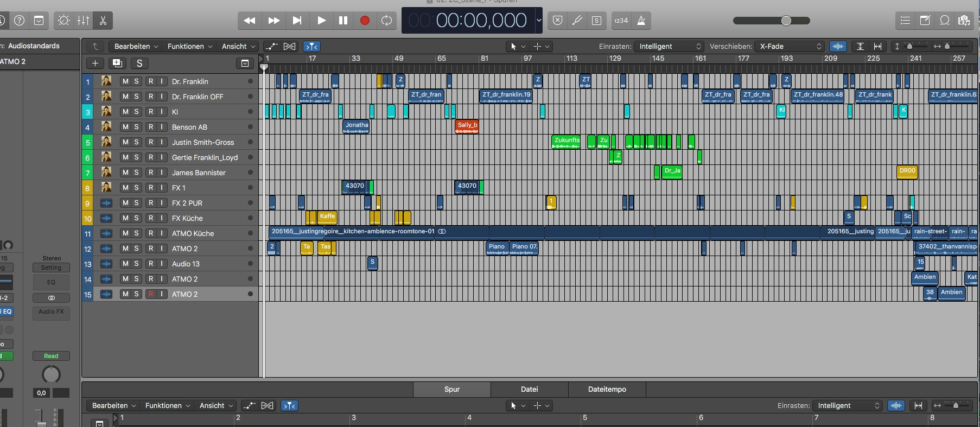
Task: Toggle the Cycle mode button
Action: [x=386, y=21]
